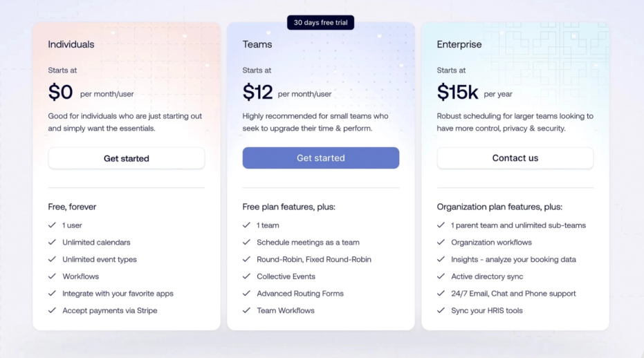Click the checkmark beside Team Workflows
Viewport: 644px width, 358px height.
[246, 310]
